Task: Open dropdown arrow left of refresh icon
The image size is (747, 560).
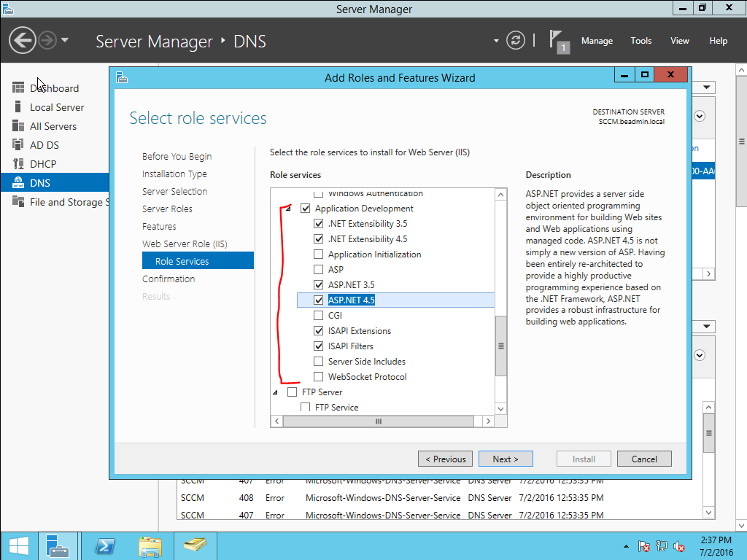Action: point(496,41)
